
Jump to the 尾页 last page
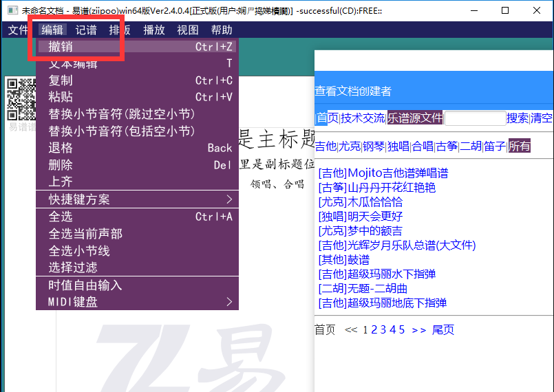pos(443,329)
